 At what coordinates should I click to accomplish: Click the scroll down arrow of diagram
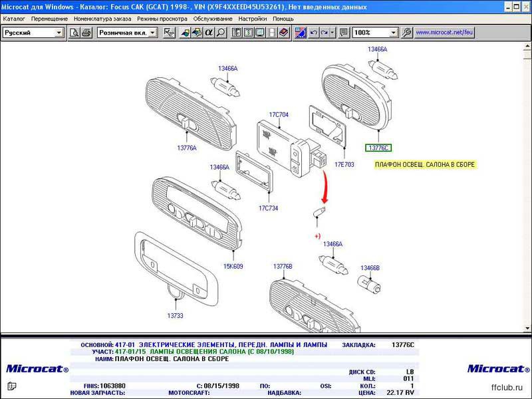527,329
